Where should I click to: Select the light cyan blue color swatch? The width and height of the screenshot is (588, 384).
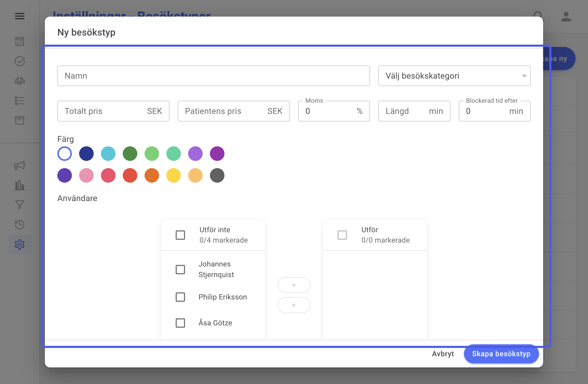[x=108, y=154]
